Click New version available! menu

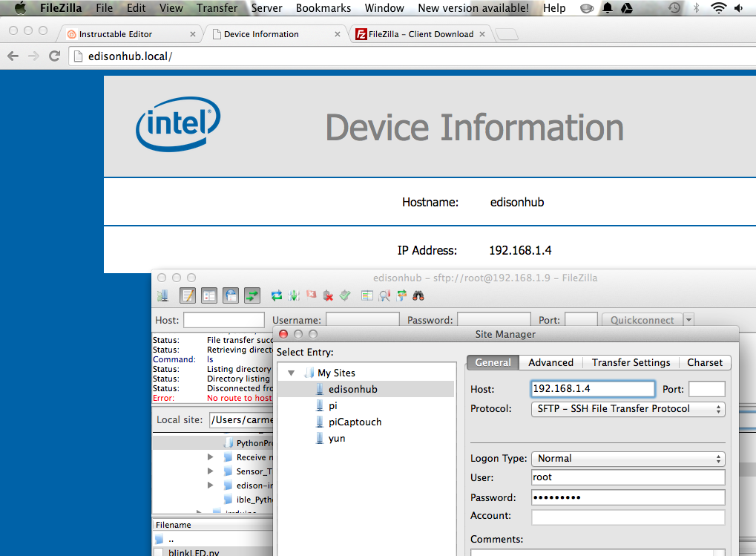473,7
